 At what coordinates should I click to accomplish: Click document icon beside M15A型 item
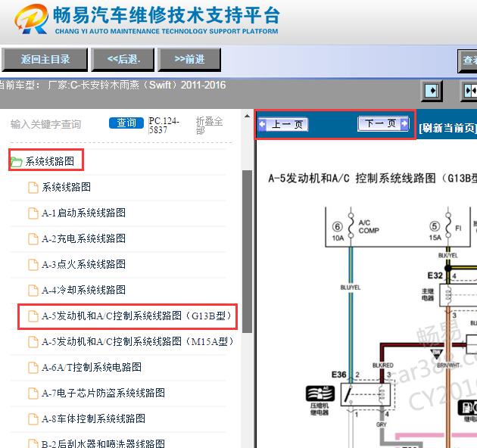[x=33, y=342]
